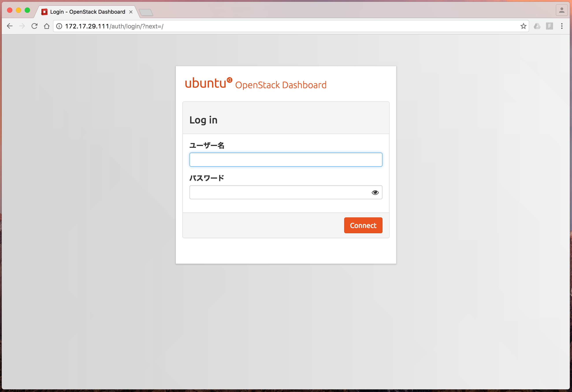Open the F browser extension
572x392 pixels.
click(x=550, y=26)
